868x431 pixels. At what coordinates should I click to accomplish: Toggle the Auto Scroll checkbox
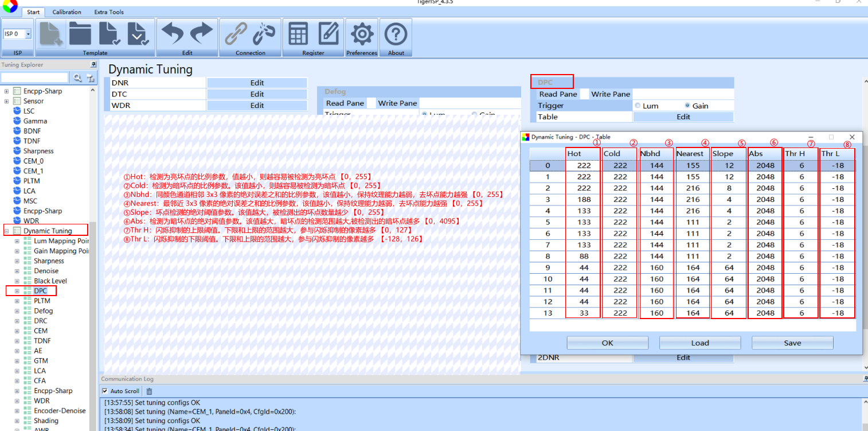(x=104, y=391)
